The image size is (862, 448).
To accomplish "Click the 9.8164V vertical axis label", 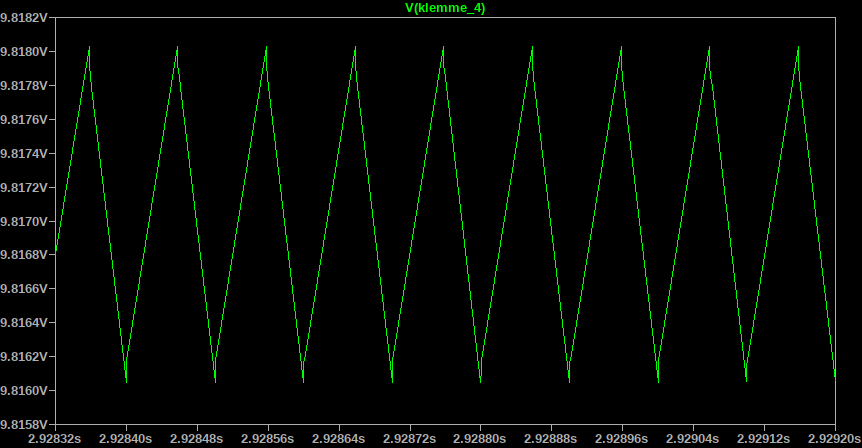I will tap(24, 322).
